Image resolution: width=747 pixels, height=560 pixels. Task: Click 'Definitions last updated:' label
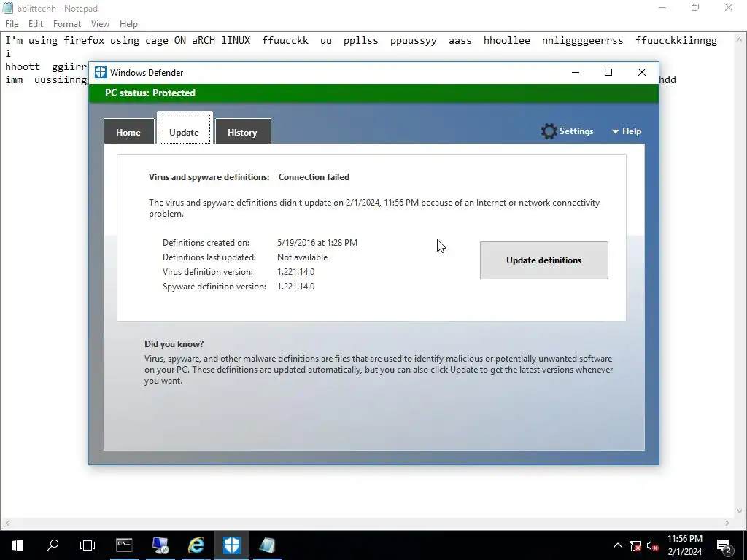pos(209,257)
